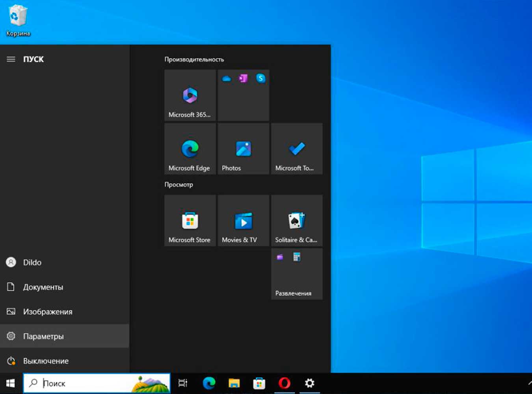Open the Skype icon in folder tile

[x=260, y=78]
